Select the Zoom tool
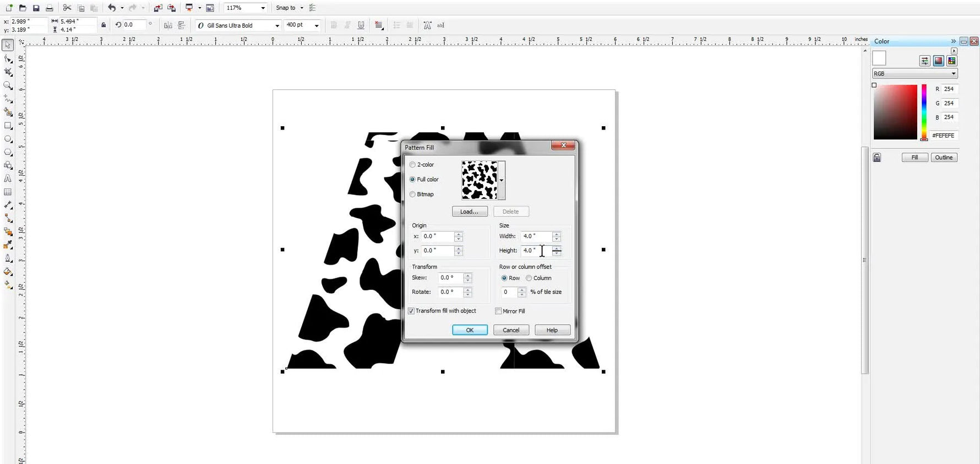This screenshot has height=464, width=980. coord(8,85)
